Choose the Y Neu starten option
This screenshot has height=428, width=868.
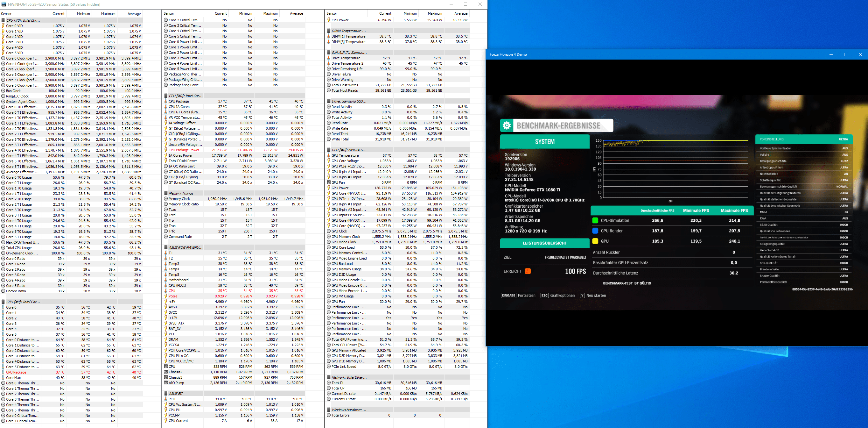coord(593,296)
